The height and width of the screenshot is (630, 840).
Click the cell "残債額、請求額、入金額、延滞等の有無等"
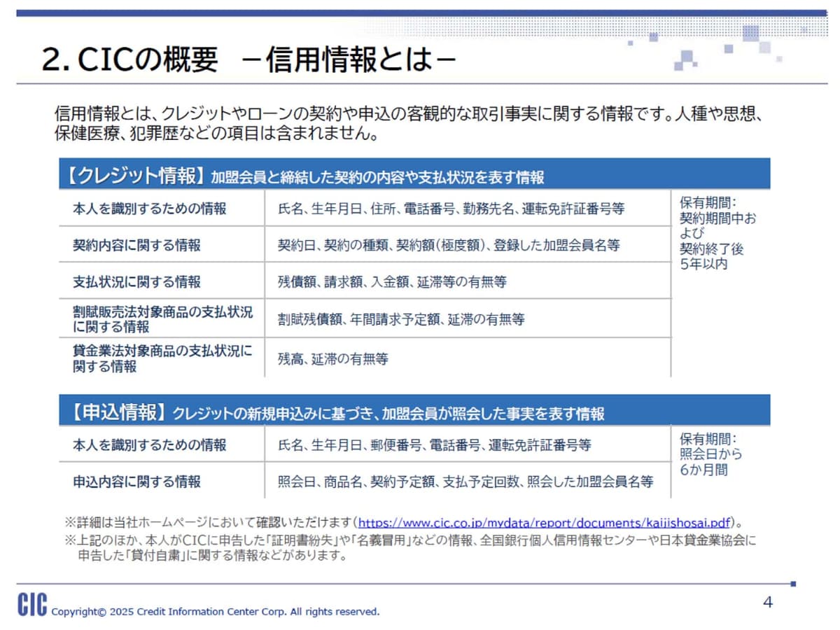click(x=468, y=281)
